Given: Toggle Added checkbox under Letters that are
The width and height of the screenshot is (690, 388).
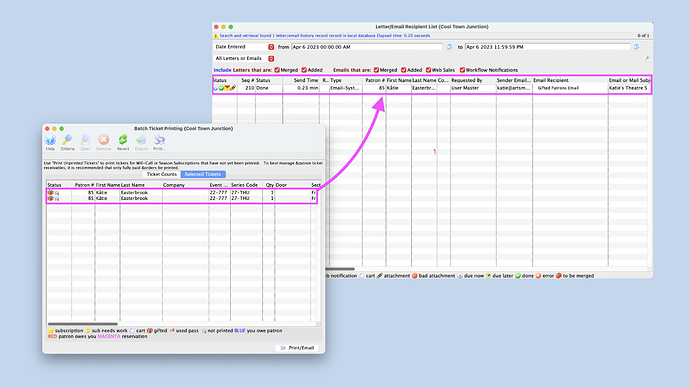Looking at the screenshot, I should point(304,70).
